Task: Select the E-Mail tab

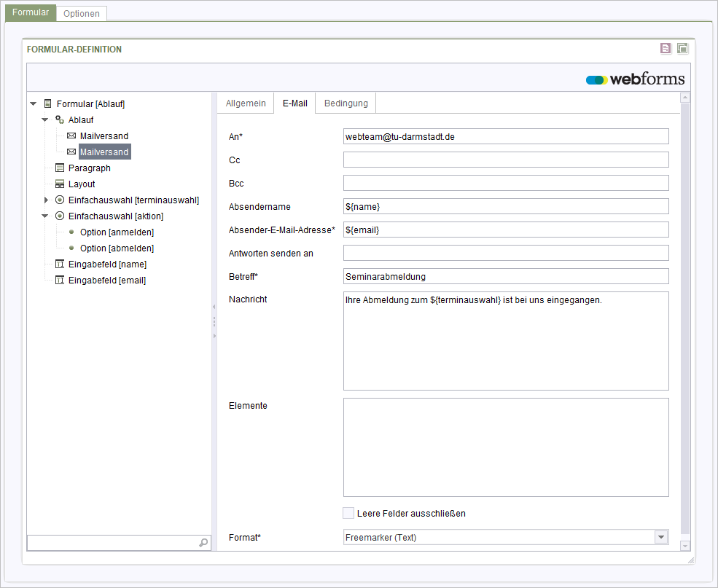Action: pyautogui.click(x=295, y=103)
